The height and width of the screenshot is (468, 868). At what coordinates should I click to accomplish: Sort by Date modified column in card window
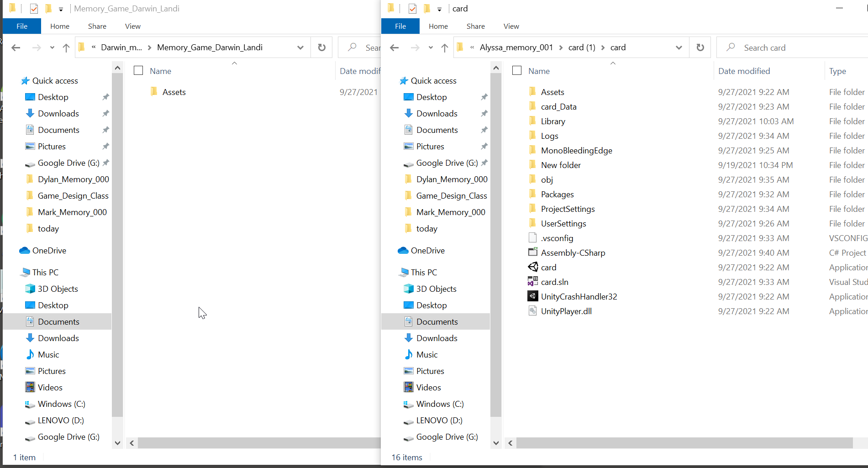744,71
